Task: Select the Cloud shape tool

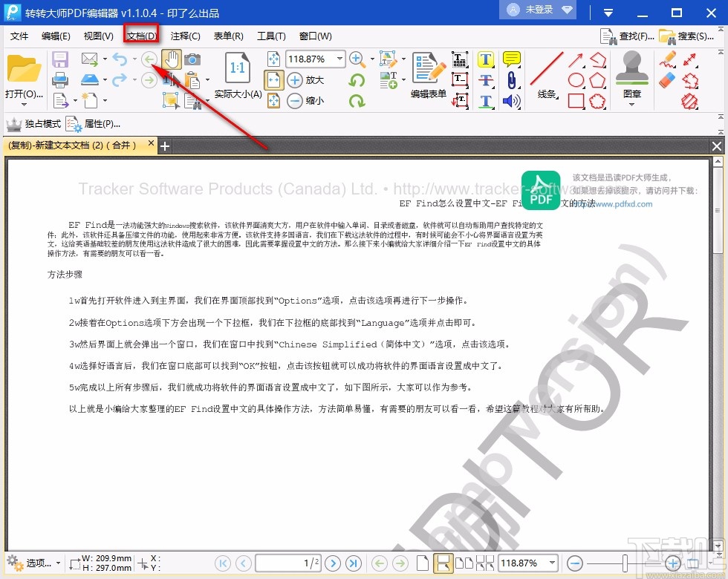Action: [597, 101]
